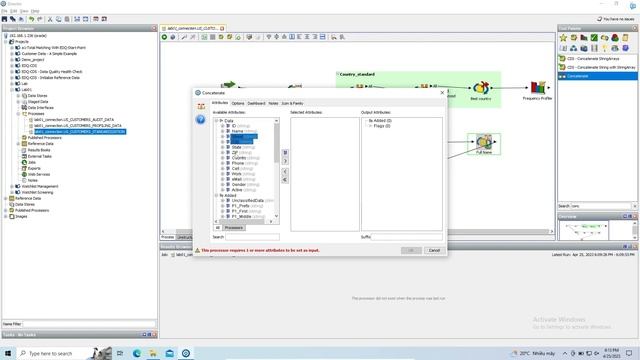Click the attribute Search input field
The width and height of the screenshot is (640, 360).
(x=252, y=237)
